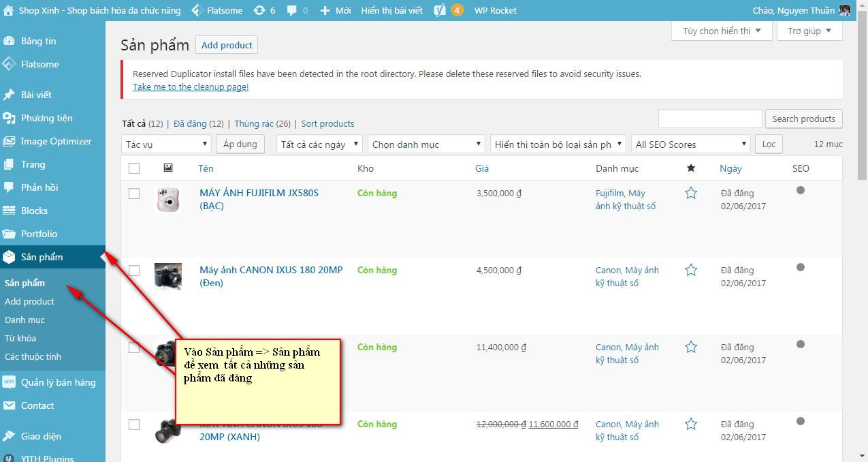This screenshot has height=462, width=868.
Task: Select the Canon IXUS 180 20MP (Đen) checkbox
Action: (134, 271)
